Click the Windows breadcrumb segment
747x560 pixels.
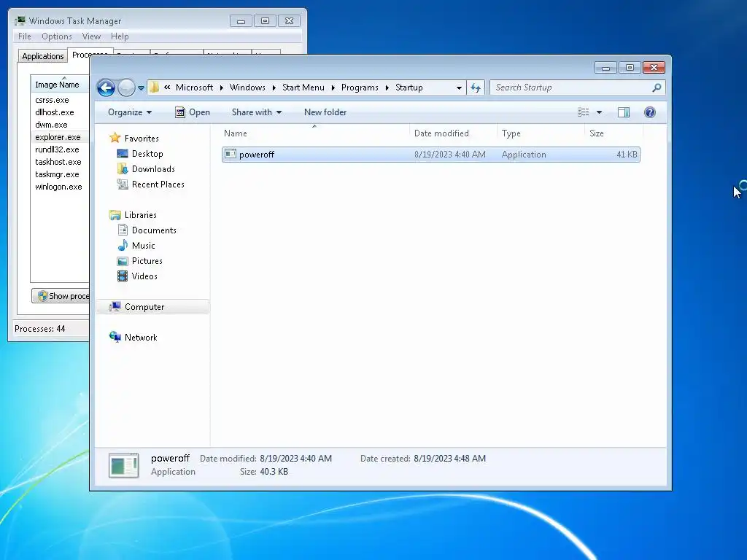coord(247,87)
